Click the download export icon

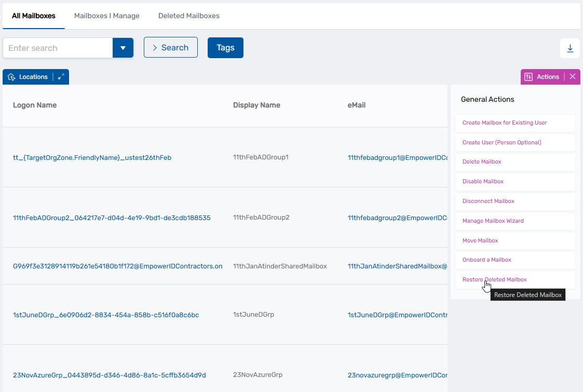pyautogui.click(x=570, y=48)
